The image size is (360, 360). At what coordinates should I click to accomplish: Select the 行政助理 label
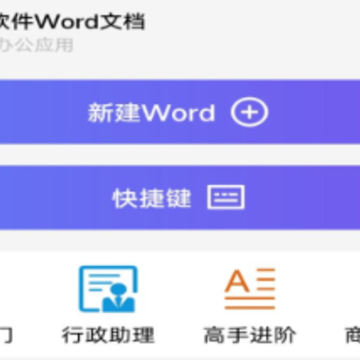tap(108, 335)
